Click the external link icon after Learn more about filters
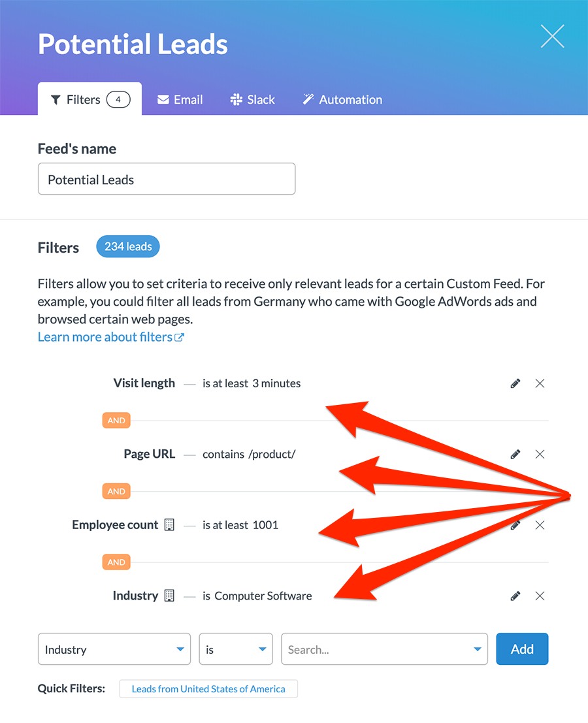The height and width of the screenshot is (723, 588). pyautogui.click(x=180, y=337)
